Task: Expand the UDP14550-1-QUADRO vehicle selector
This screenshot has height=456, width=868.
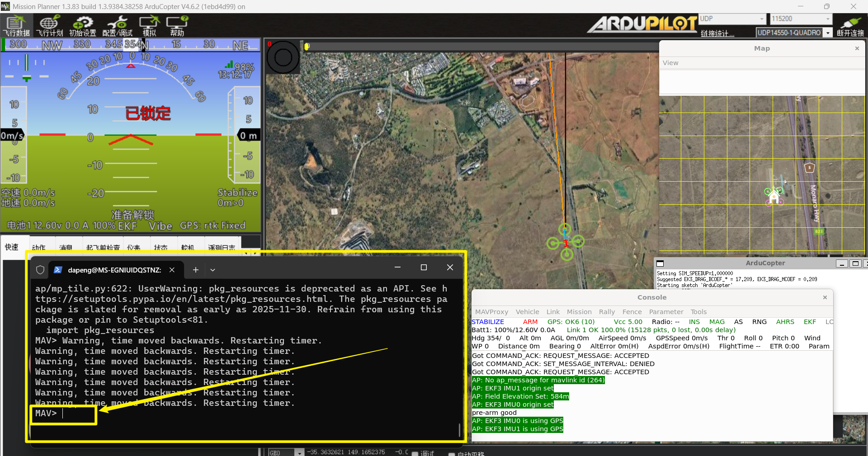Action: (x=828, y=33)
